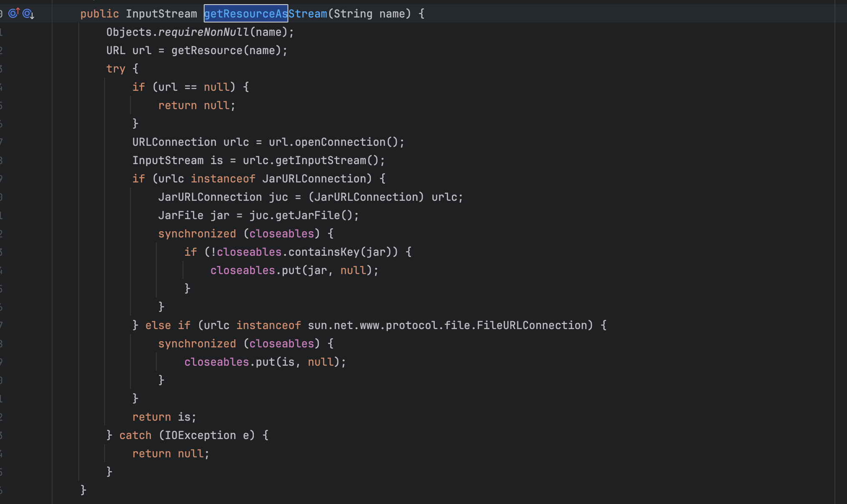The width and height of the screenshot is (847, 504).
Task: Click the containsKey(jar) call
Action: tap(340, 252)
